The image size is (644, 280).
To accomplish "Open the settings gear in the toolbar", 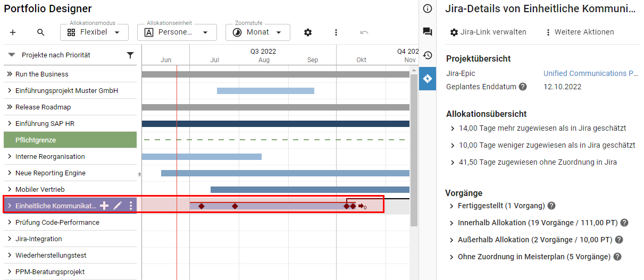I will (x=308, y=32).
